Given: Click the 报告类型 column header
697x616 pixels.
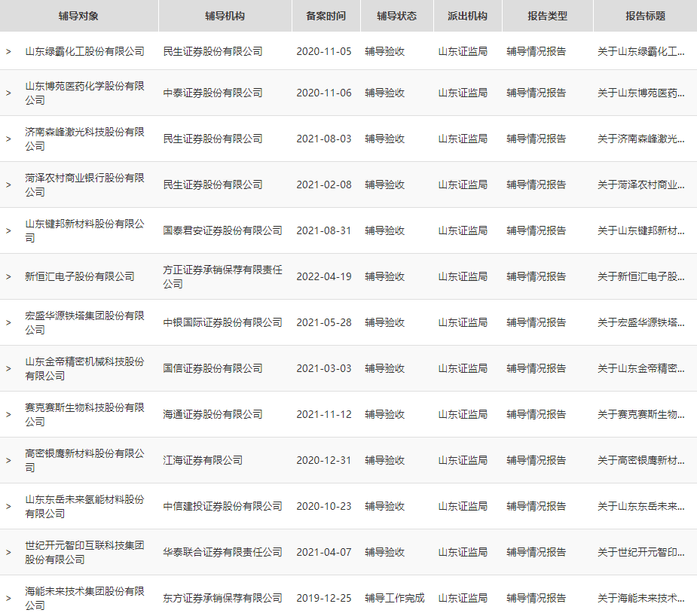Looking at the screenshot, I should coord(548,16).
